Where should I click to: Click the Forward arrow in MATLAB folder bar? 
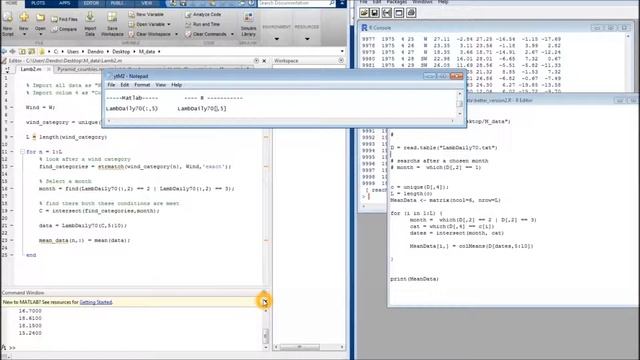(x=13, y=51)
